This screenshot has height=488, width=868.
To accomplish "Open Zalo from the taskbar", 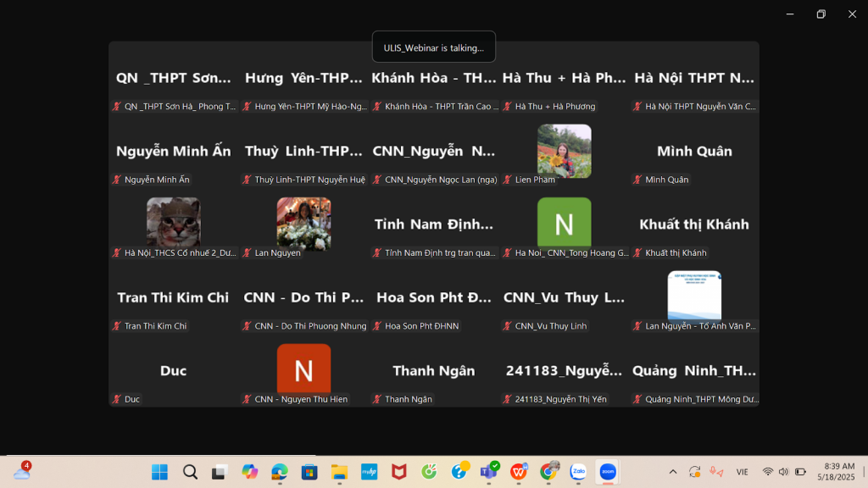I will 579,472.
